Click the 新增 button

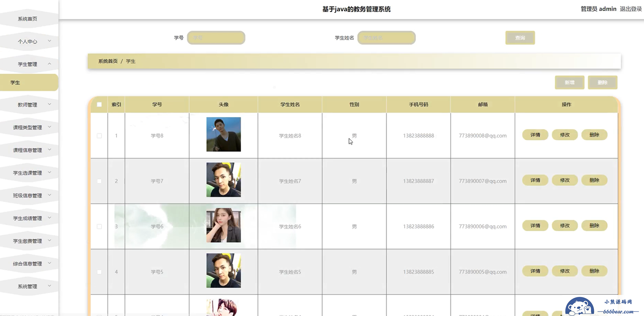point(569,83)
